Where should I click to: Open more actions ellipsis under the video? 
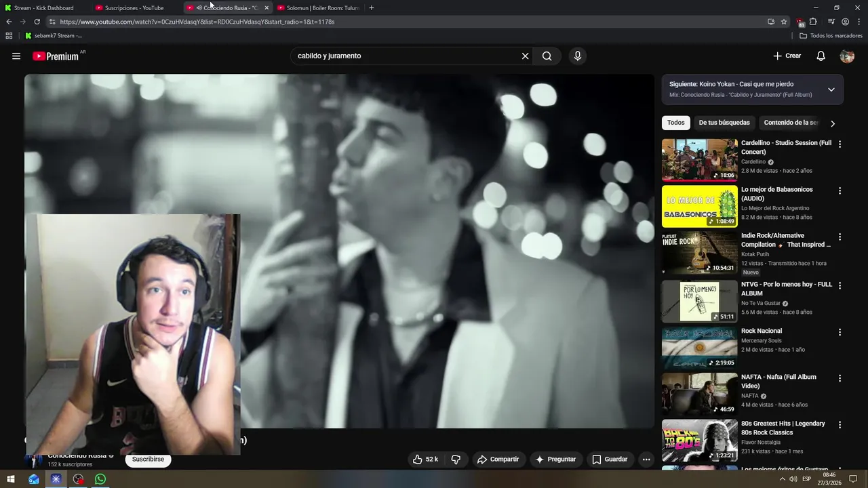[x=646, y=460]
